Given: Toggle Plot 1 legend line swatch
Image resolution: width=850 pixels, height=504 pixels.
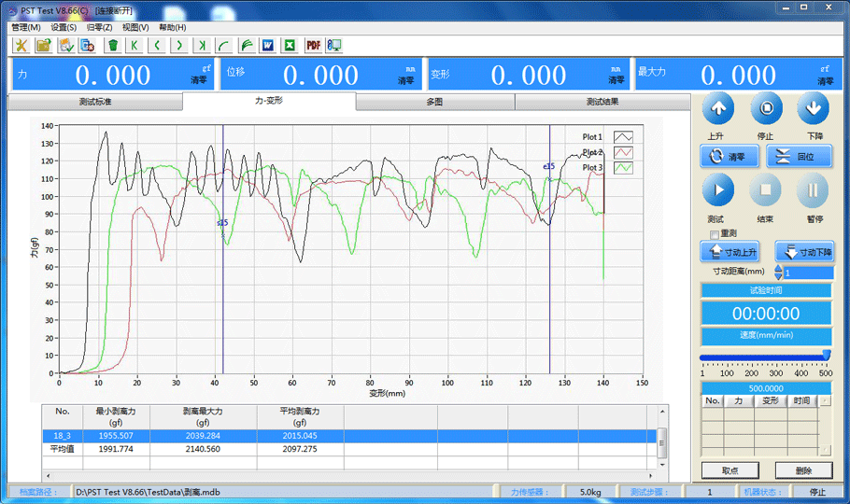Looking at the screenshot, I should pyautogui.click(x=623, y=138).
